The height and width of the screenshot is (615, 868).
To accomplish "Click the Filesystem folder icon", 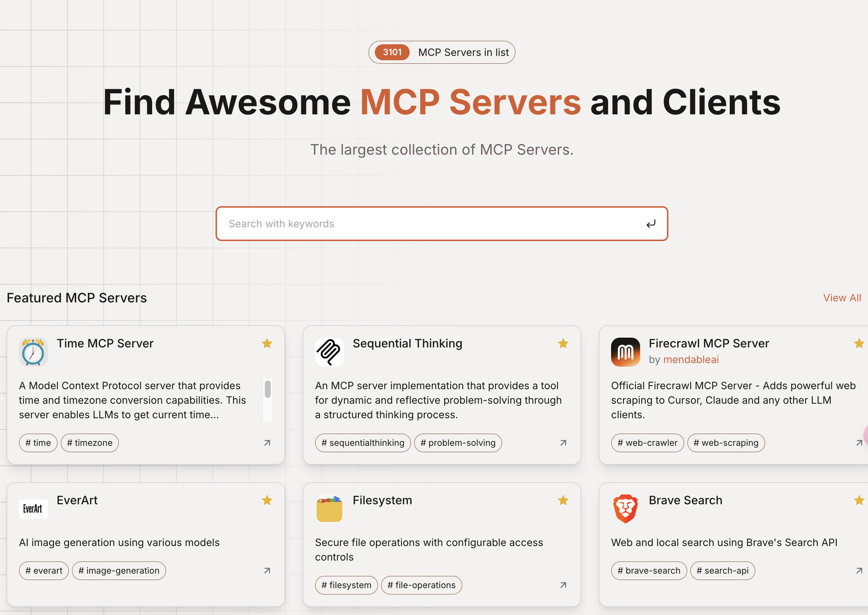I will (x=329, y=509).
